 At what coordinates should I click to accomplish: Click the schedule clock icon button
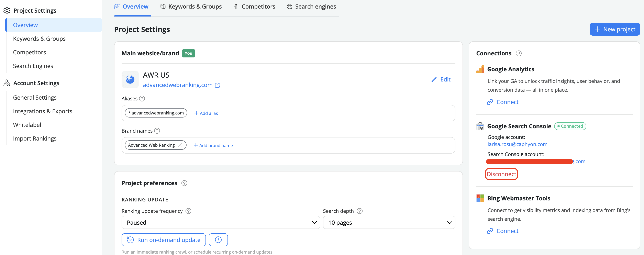(x=218, y=240)
